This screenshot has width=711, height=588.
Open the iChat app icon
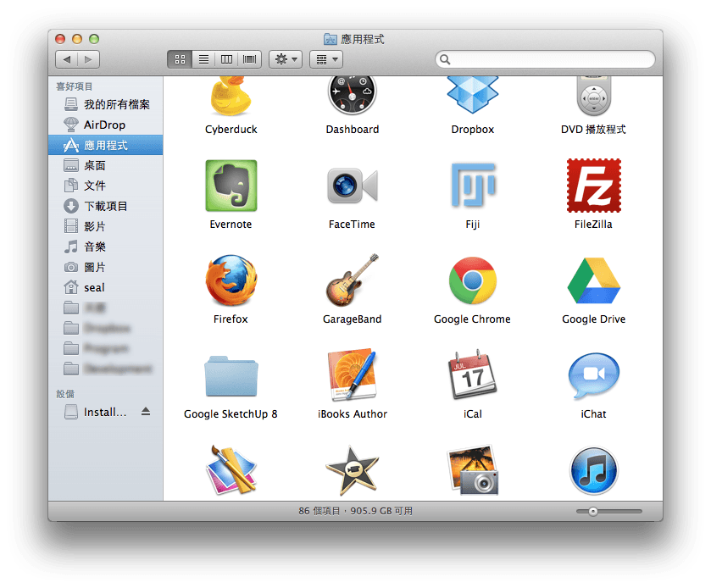click(x=593, y=375)
